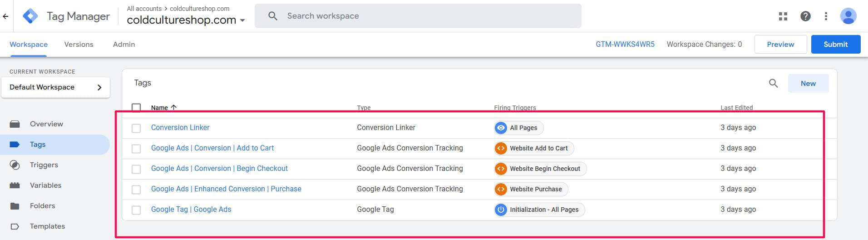
Task: Click the Type column header
Action: click(364, 108)
